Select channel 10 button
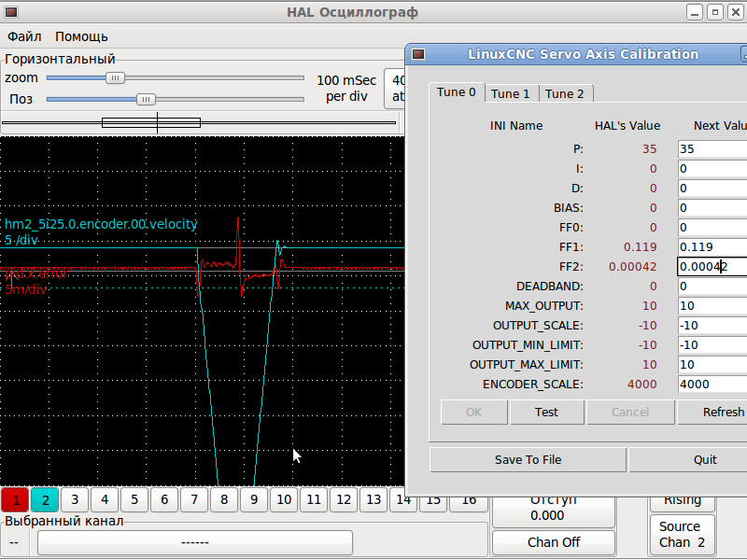The height and width of the screenshot is (560, 747). coord(284,499)
